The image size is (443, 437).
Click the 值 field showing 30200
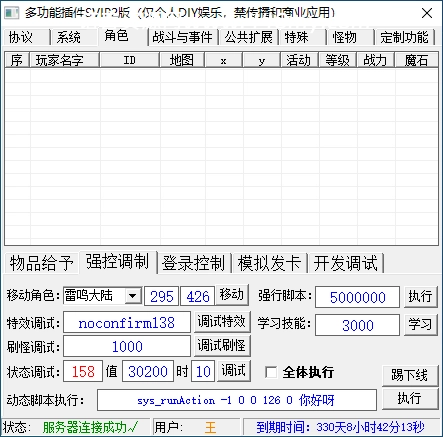coord(148,371)
